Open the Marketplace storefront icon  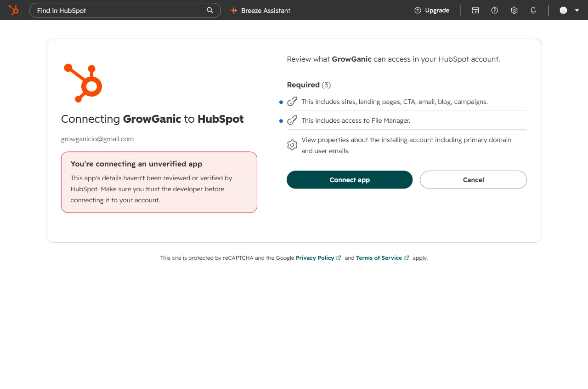(x=475, y=10)
